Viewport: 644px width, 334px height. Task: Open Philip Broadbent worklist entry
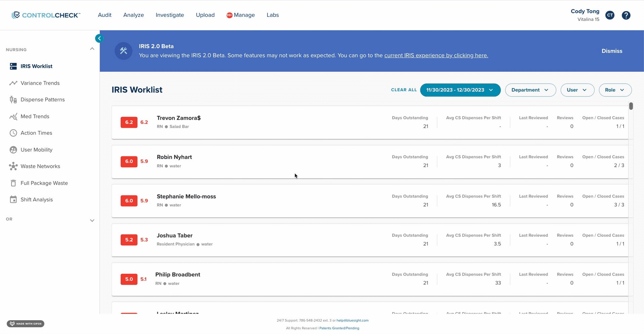[370, 279]
